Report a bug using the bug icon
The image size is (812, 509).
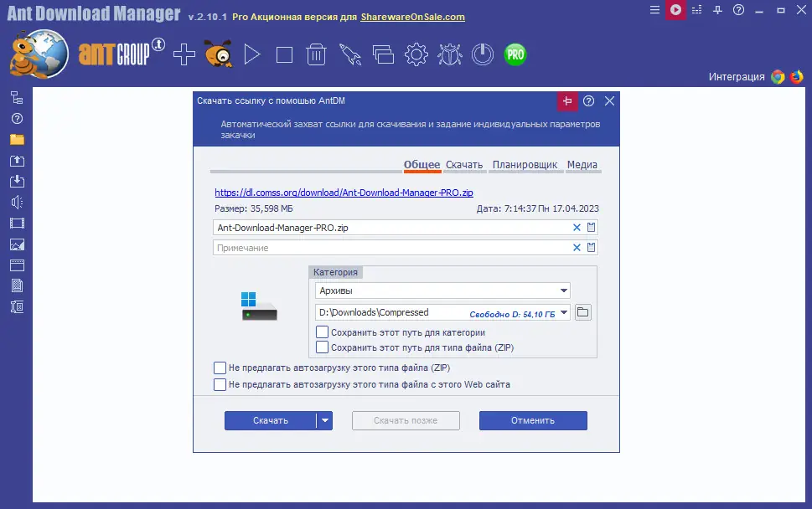(x=450, y=54)
